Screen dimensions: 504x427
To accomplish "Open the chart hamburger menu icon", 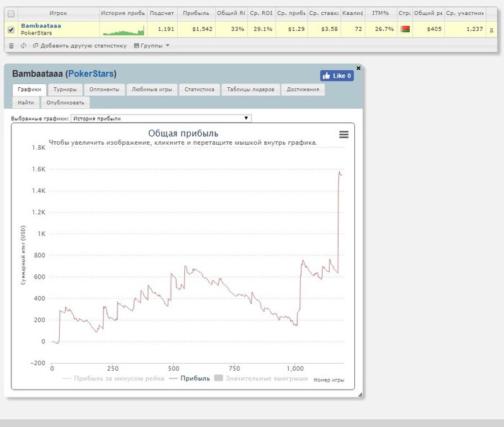I will pyautogui.click(x=343, y=135).
